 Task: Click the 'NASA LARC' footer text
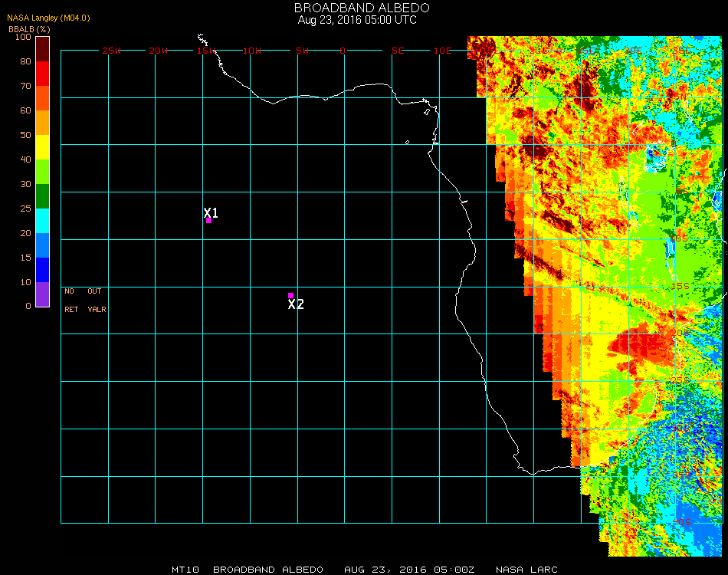pyautogui.click(x=526, y=570)
